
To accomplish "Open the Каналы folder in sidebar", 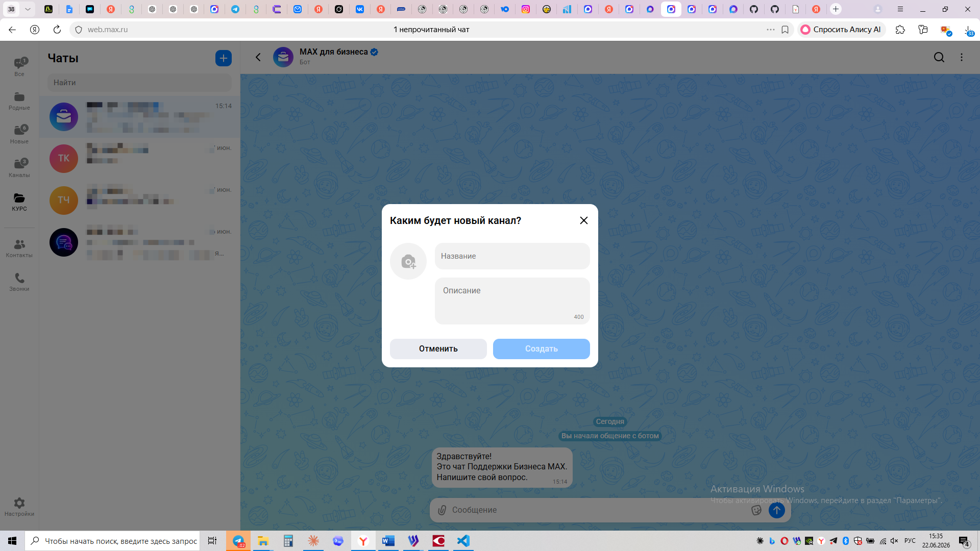I will click(x=19, y=168).
